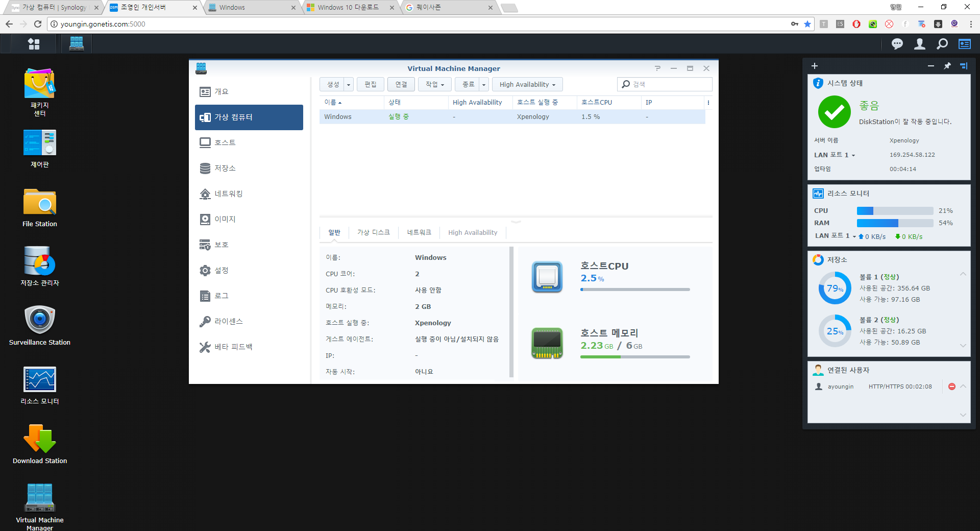This screenshot has height=531, width=980.
Task: Pin the widget panel open
Action: pos(947,66)
